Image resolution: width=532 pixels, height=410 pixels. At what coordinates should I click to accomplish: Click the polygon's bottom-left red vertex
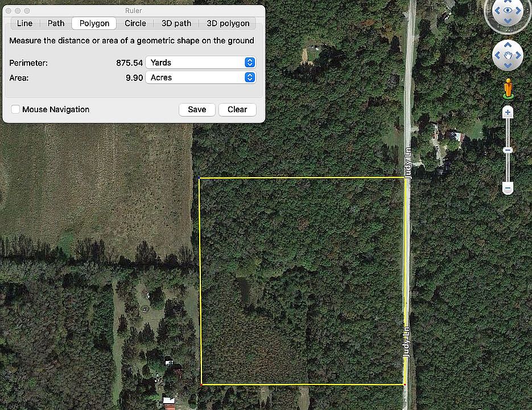tap(201, 384)
